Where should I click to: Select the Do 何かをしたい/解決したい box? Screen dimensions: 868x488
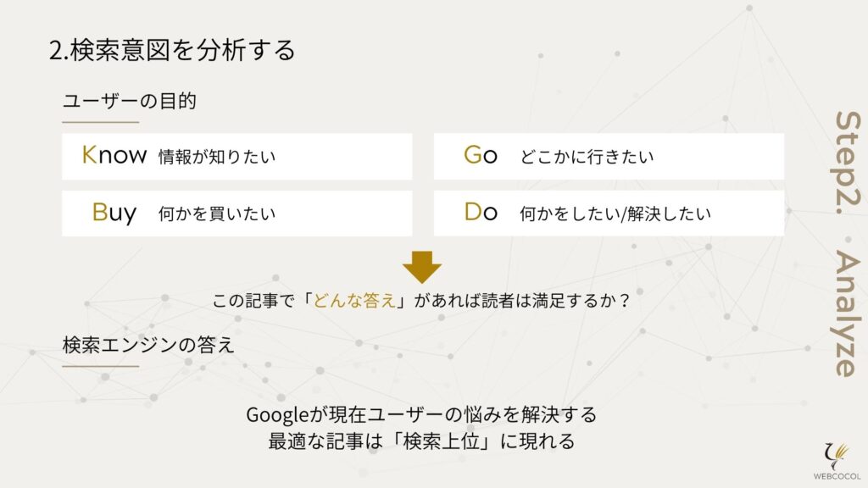click(x=609, y=213)
